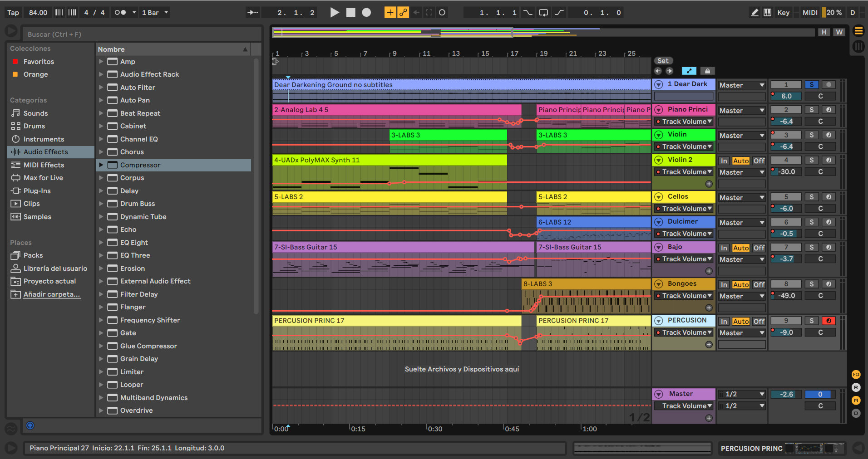Select the MIDI Effects category

(44, 165)
